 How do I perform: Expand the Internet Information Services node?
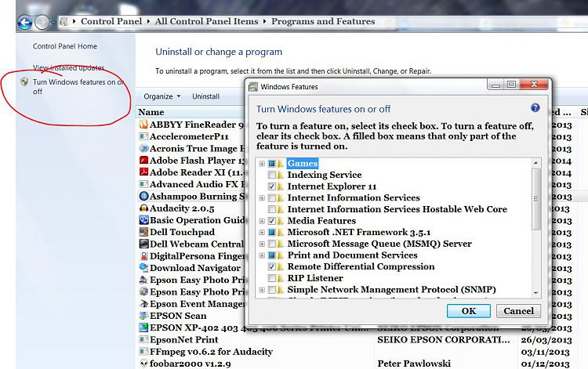point(262,197)
